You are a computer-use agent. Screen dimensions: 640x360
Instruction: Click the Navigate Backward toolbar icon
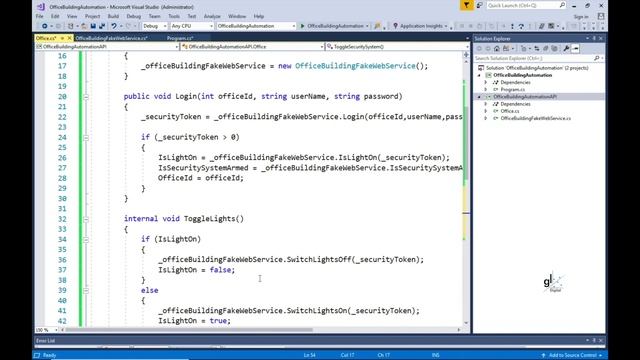44,26
